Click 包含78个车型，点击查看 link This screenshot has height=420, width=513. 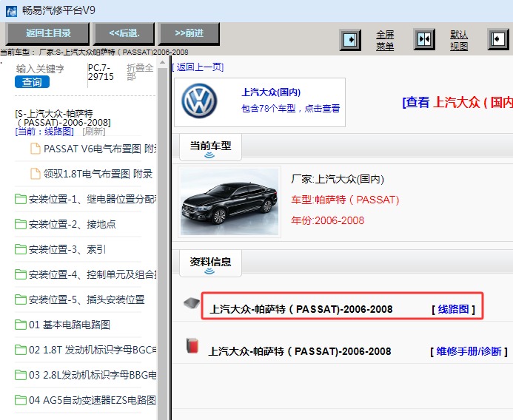point(290,108)
